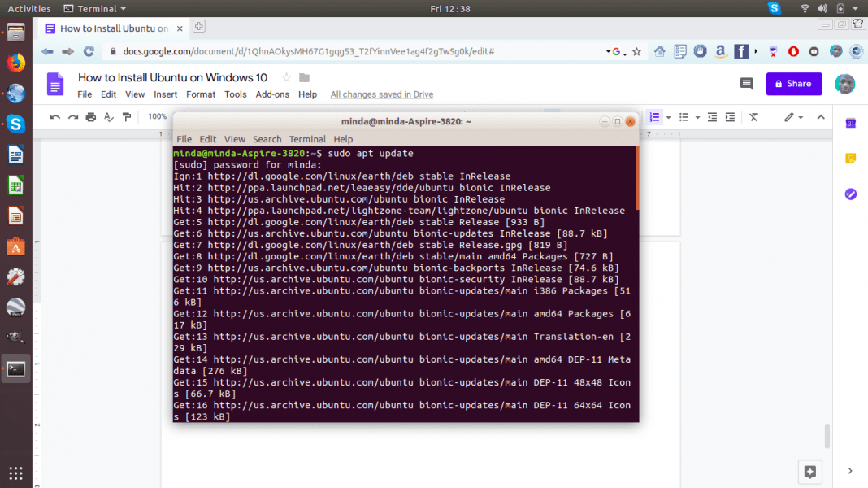
Task: Apply a numbered list in the toolbar
Action: click(655, 117)
